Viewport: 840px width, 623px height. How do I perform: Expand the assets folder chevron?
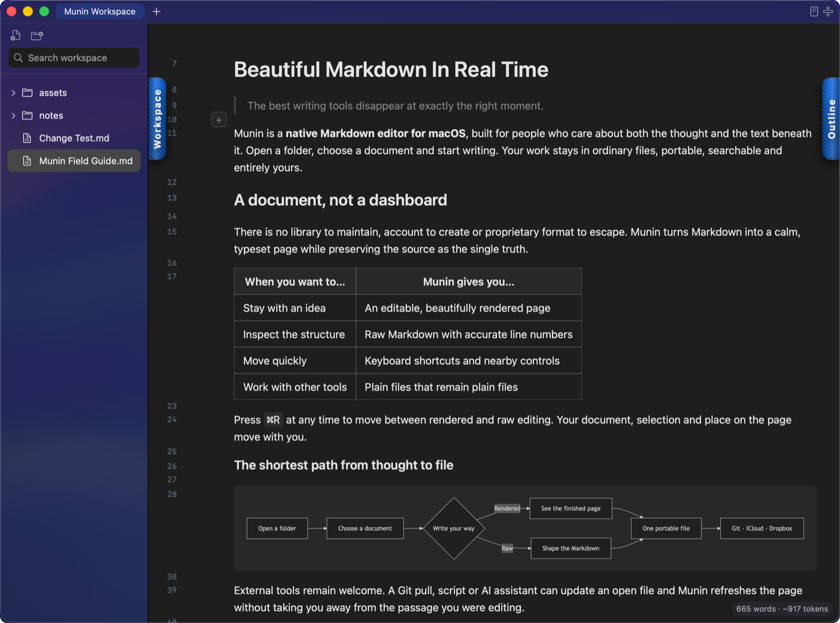click(x=13, y=93)
